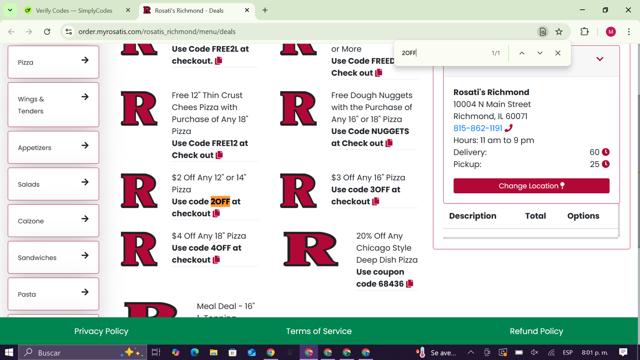Open the Calzone menu category
Viewport: 640px width, 360px height.
(x=53, y=221)
